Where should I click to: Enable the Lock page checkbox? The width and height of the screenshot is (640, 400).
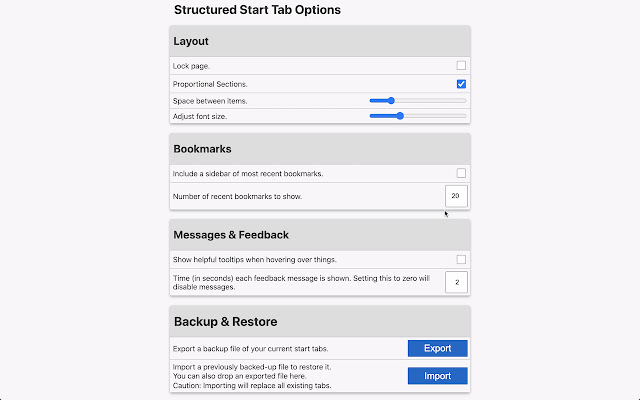tap(461, 66)
